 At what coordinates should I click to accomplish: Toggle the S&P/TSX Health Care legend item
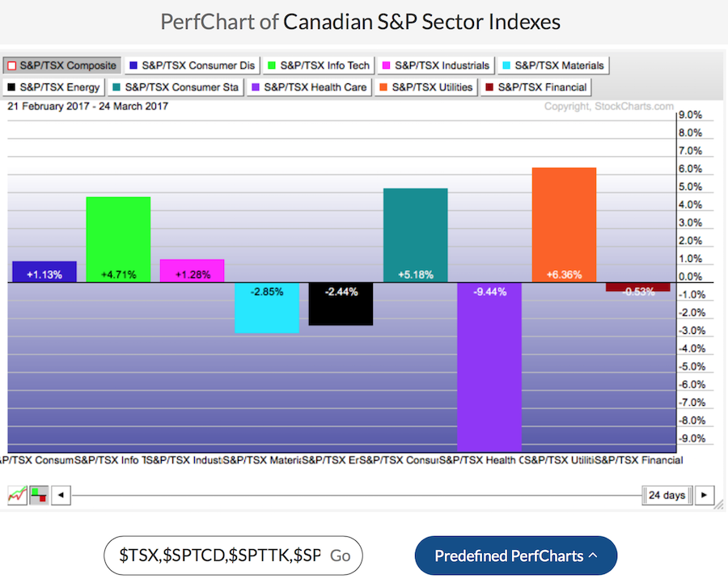pos(314,87)
